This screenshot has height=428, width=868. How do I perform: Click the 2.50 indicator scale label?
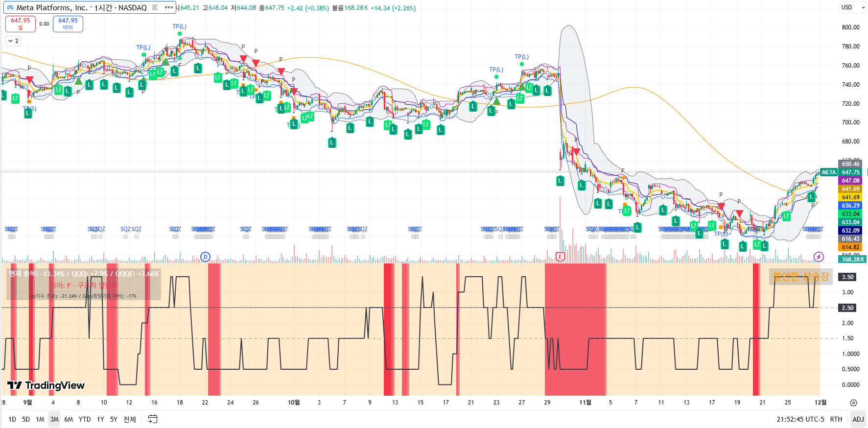(x=847, y=308)
